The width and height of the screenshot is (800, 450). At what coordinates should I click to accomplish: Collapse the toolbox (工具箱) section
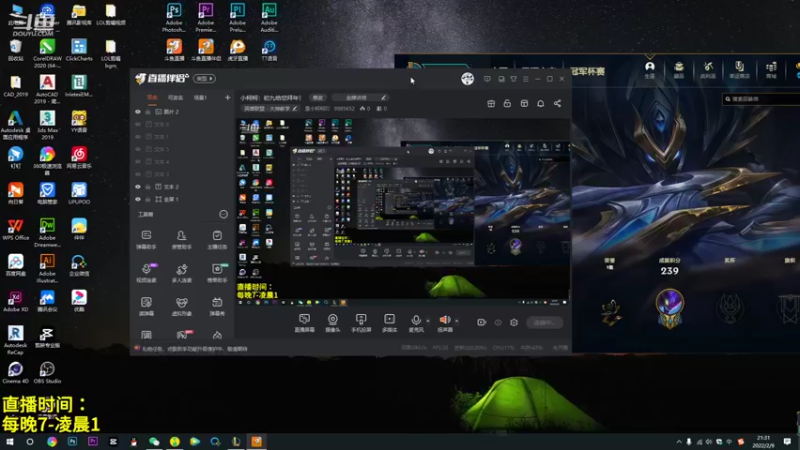point(223,214)
